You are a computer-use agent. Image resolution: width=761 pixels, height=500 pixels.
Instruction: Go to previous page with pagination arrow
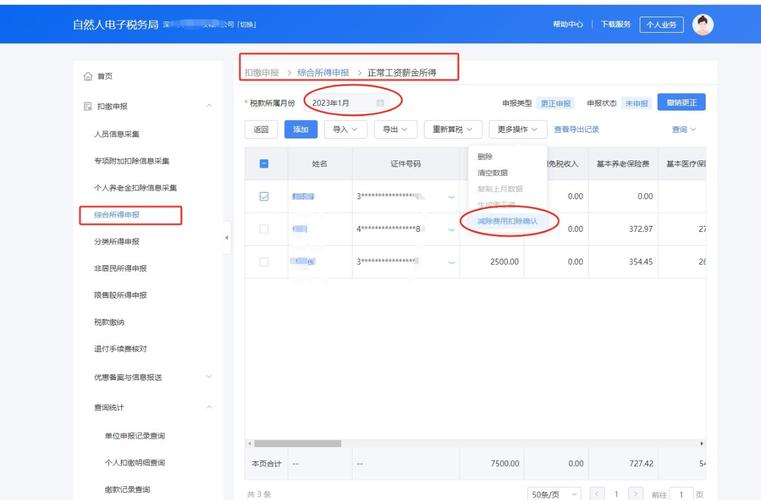click(597, 494)
